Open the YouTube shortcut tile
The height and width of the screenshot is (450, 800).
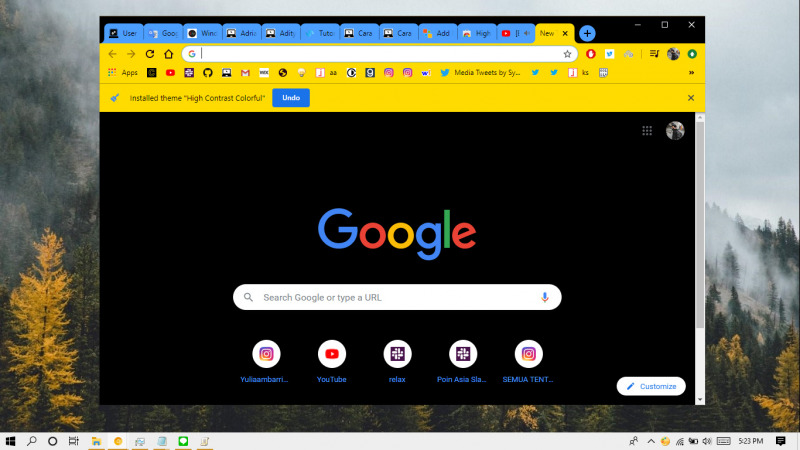(332, 361)
